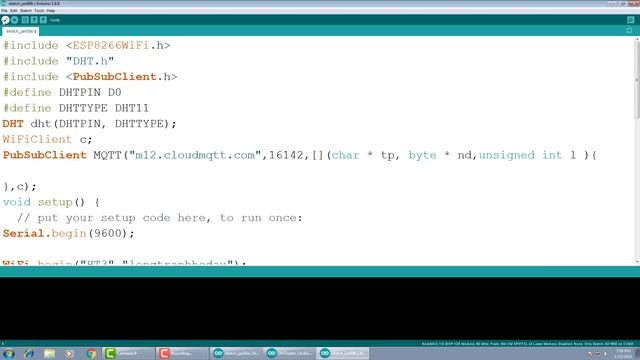Select the sketch_jan06b editor tab

(20, 31)
